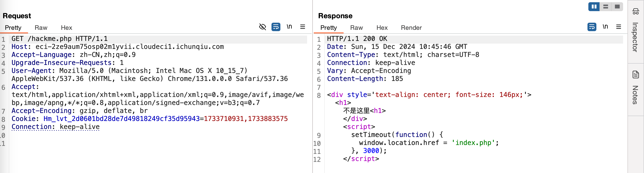Select combined tabbed layout icon
The height and width of the screenshot is (173, 644).
(617, 6)
